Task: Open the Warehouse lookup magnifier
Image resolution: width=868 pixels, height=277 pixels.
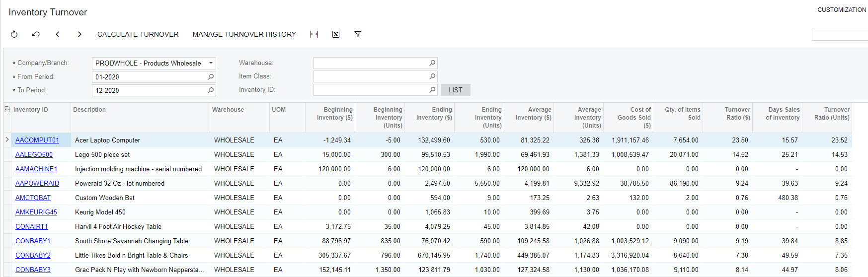Action: 432,63
